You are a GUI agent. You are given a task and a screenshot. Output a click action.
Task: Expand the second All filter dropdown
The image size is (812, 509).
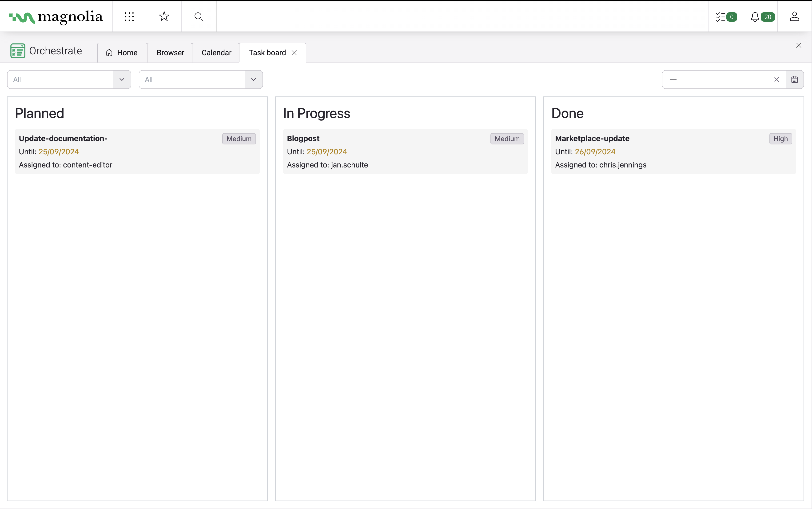click(x=254, y=80)
